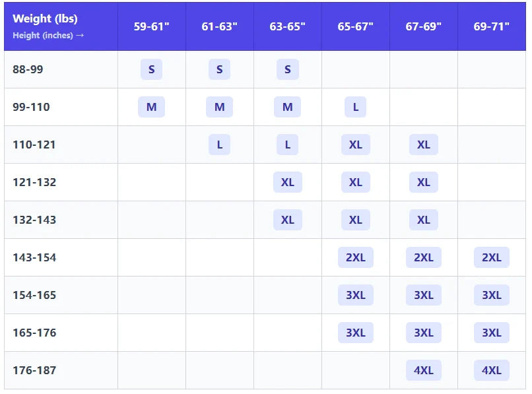Click L size for 110-121 lbs, 61-63"

click(219, 145)
